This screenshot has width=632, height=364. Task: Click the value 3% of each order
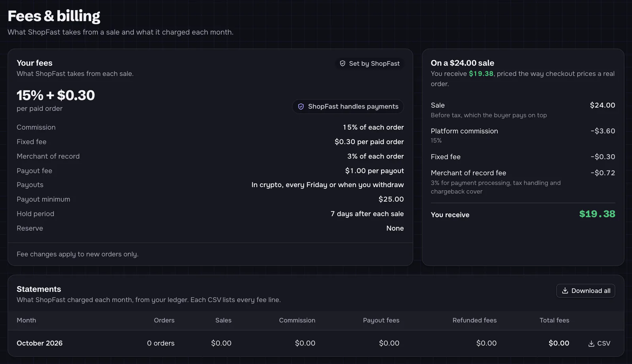[375, 156]
